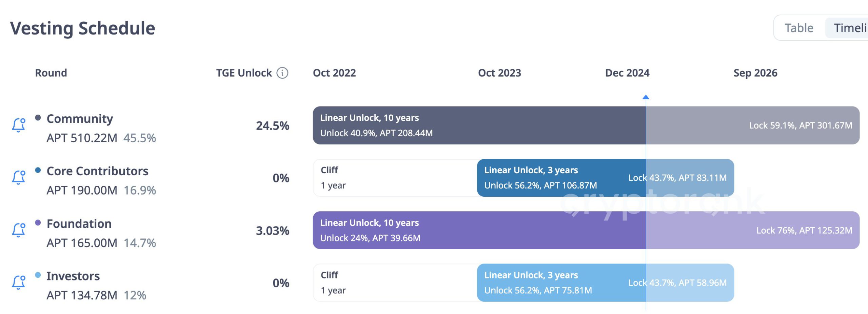Screen dimensions: 868x314
Task: Click the Foundation purple color dot
Action: [38, 223]
